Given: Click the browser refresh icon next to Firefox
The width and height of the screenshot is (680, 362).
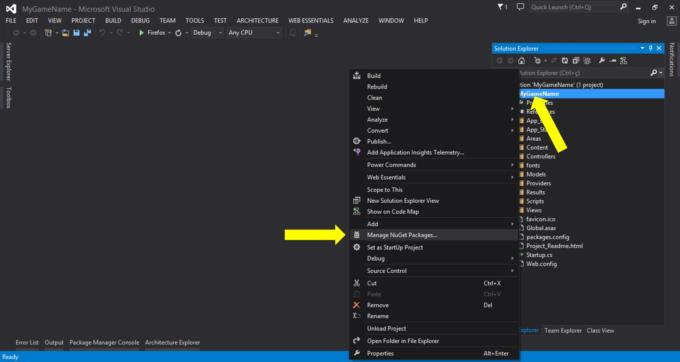Looking at the screenshot, I should tap(178, 33).
